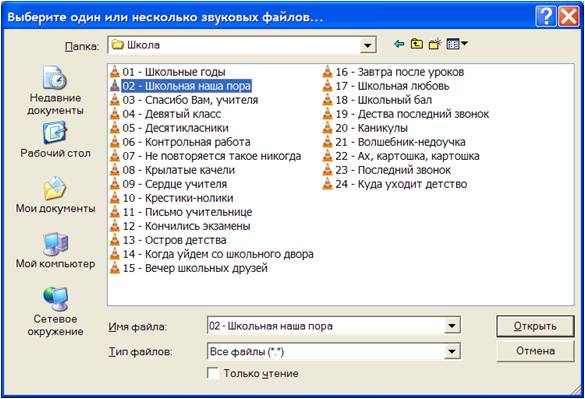Expand the Папка folder dropdown
585x399 pixels.
[367, 46]
